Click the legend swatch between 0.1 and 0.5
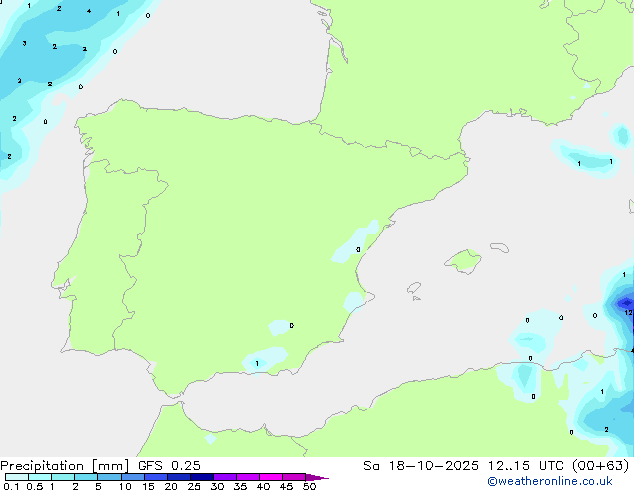The image size is (634, 490). (x=17, y=477)
